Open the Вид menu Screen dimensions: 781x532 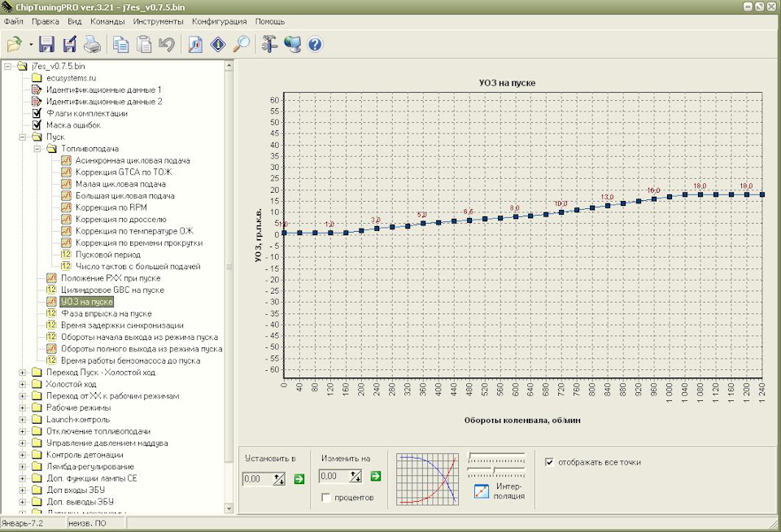(75, 21)
